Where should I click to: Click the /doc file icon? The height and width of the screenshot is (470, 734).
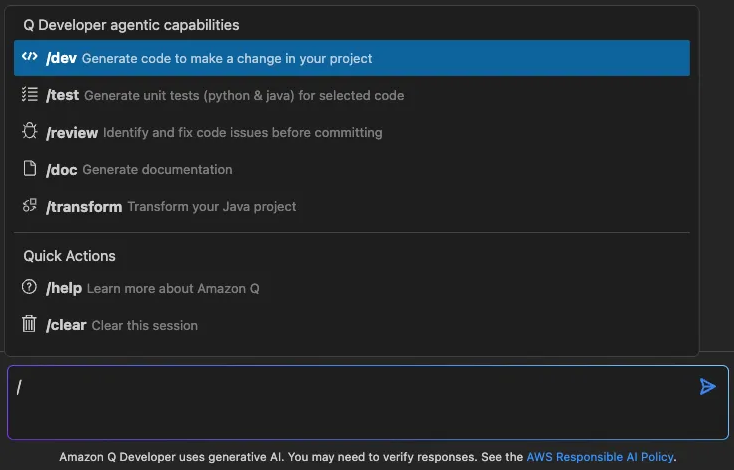coord(29,169)
